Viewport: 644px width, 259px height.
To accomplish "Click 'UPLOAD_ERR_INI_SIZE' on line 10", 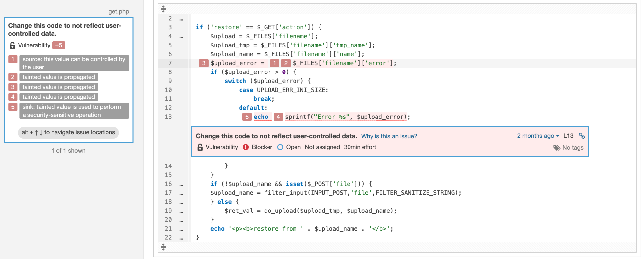I will point(291,90).
